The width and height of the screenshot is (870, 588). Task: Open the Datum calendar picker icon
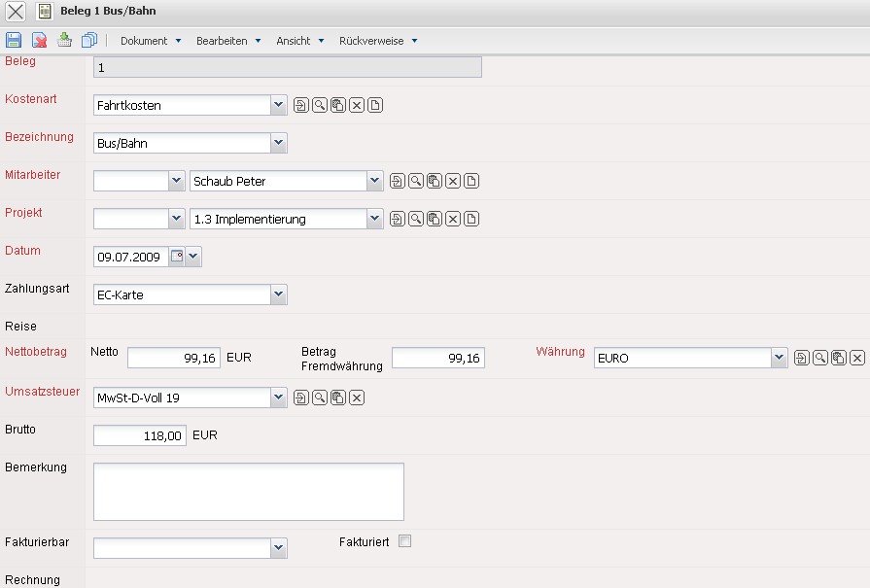pyautogui.click(x=177, y=257)
